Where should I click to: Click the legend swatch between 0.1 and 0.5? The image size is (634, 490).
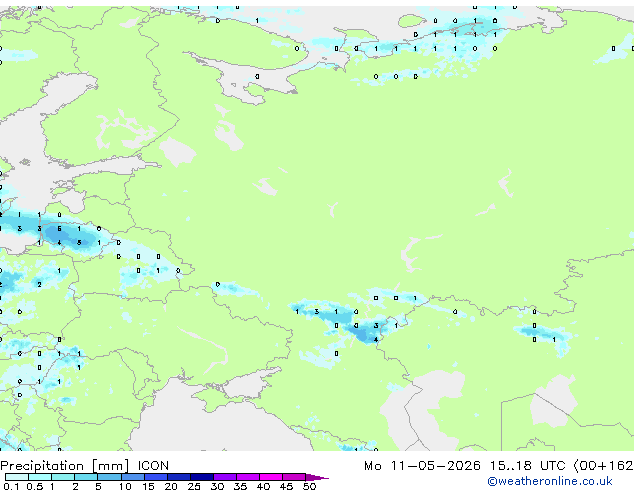pyautogui.click(x=17, y=477)
